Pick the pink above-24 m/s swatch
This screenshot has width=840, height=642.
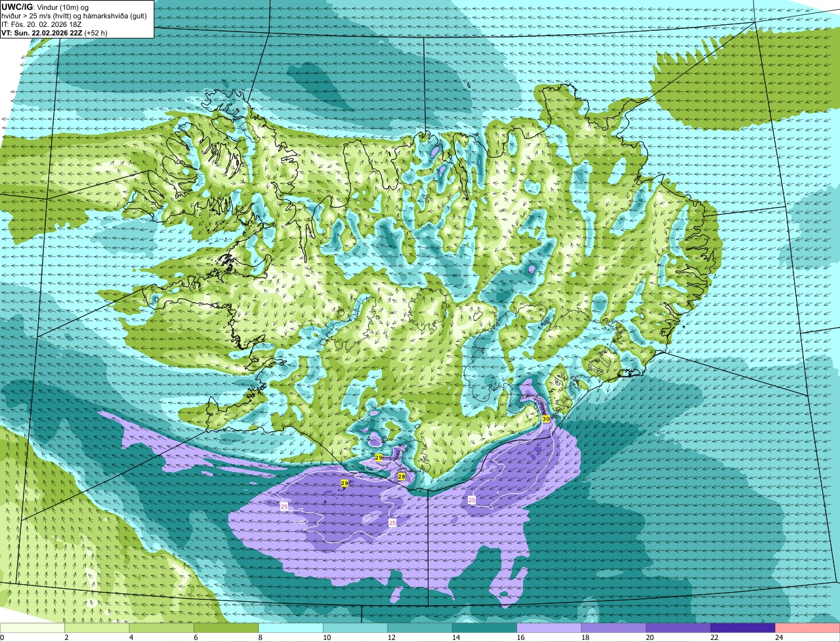pos(808,628)
